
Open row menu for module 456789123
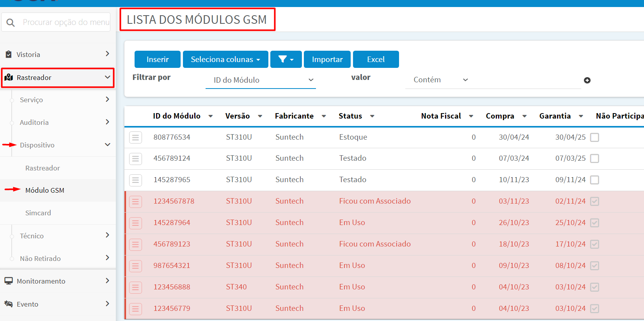tap(135, 245)
